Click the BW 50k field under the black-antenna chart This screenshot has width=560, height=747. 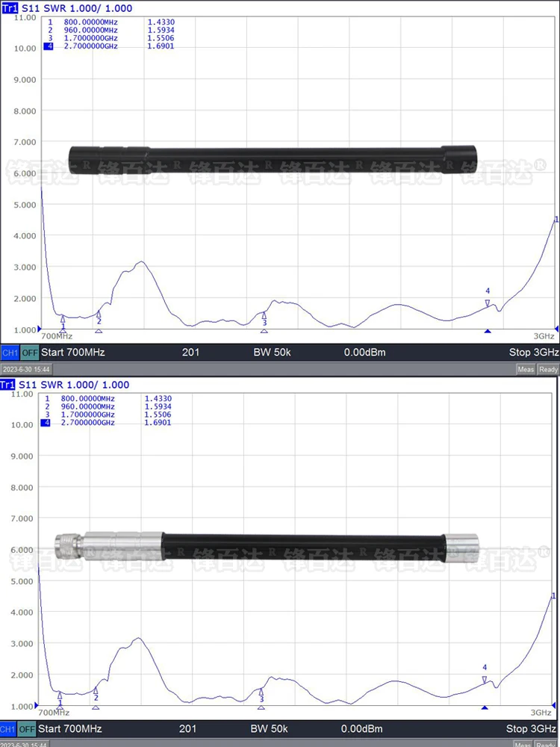[x=272, y=353]
